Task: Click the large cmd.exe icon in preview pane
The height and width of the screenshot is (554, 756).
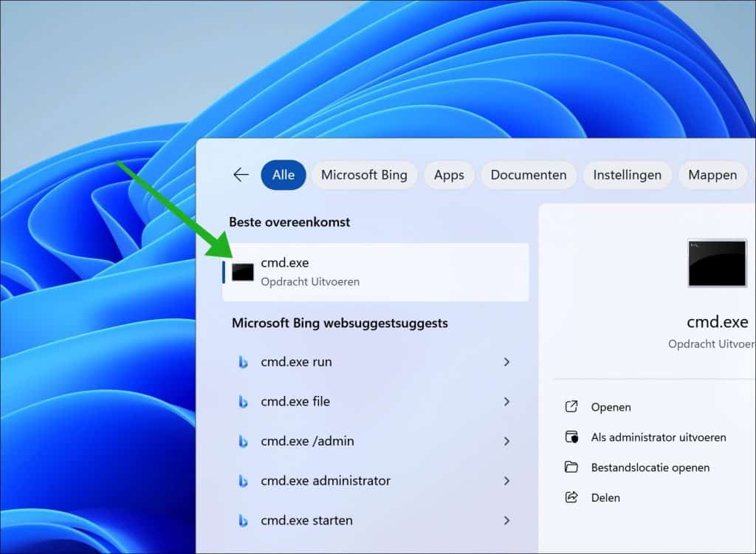Action: (x=717, y=264)
